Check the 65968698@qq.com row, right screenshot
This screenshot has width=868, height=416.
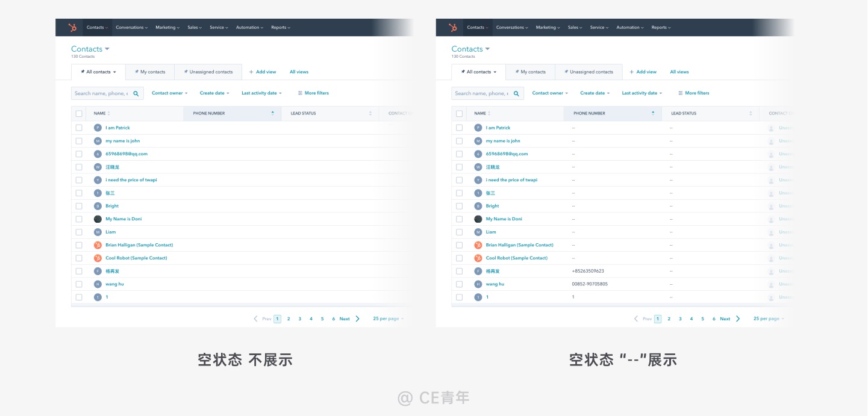coord(460,154)
